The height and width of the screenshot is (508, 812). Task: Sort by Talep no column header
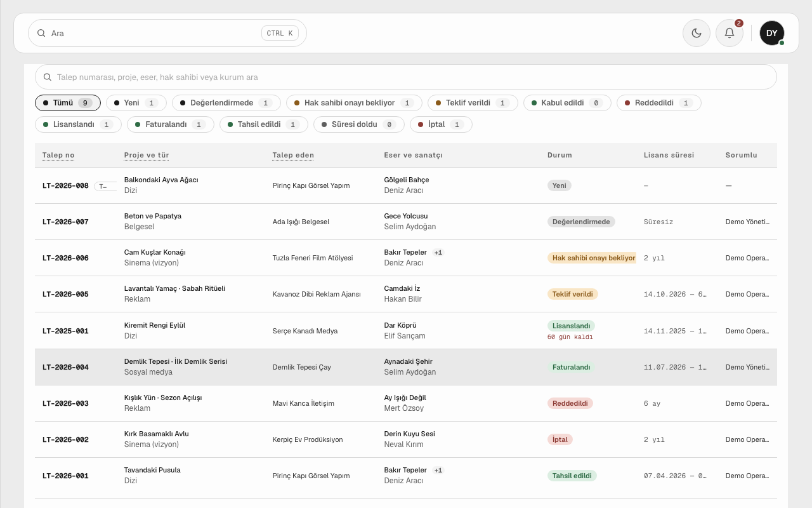(x=58, y=155)
